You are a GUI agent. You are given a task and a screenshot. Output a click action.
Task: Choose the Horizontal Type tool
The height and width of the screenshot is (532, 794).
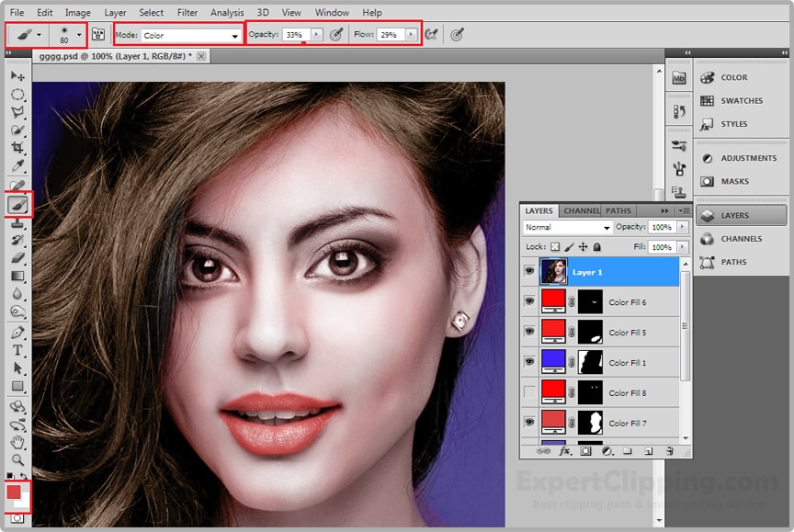[17, 350]
